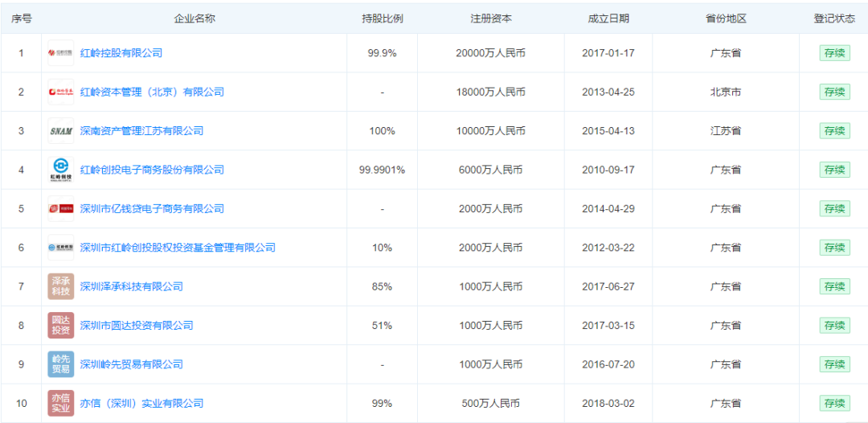
Task: Click the 亦信实业 logo tile
Action: pyautogui.click(x=61, y=403)
